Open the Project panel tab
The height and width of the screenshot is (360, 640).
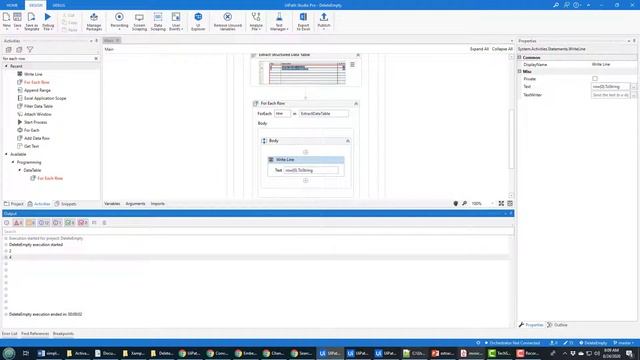(x=14, y=204)
